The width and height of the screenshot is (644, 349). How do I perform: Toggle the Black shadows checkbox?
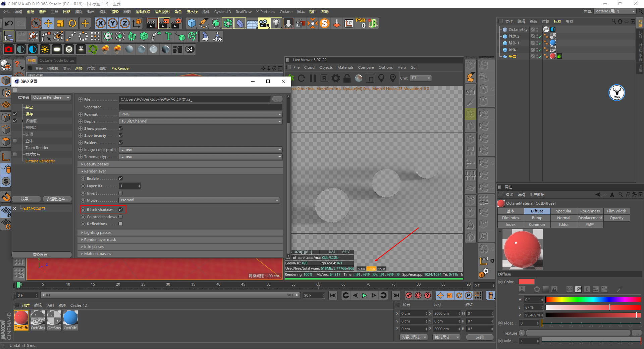(x=120, y=210)
